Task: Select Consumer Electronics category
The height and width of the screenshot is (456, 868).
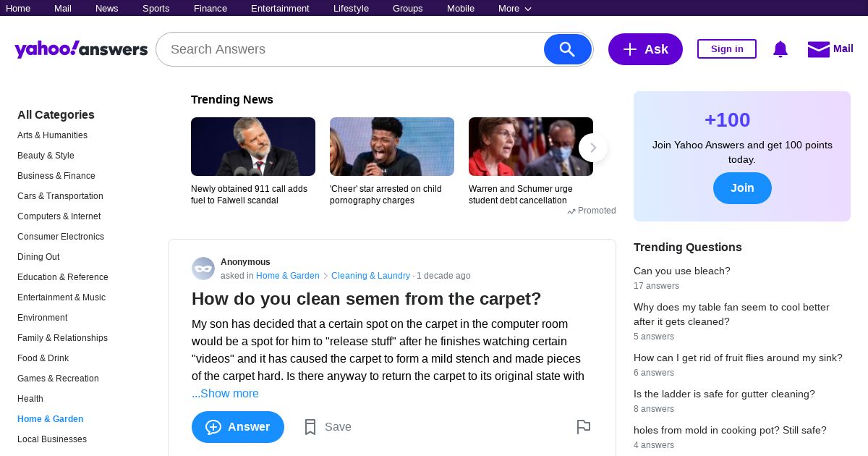Action: coord(61,237)
